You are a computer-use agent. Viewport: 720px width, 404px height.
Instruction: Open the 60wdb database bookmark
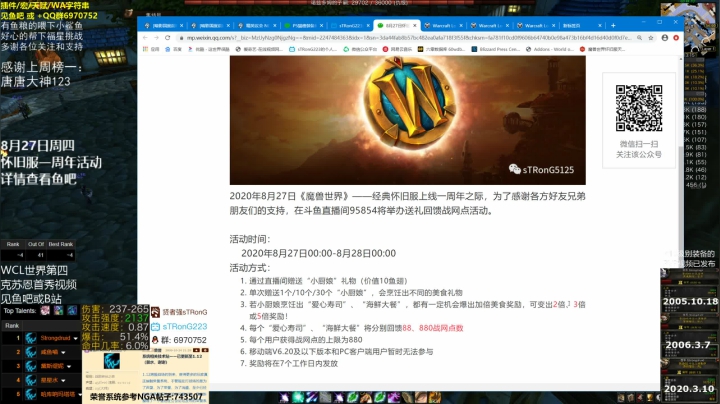441,49
